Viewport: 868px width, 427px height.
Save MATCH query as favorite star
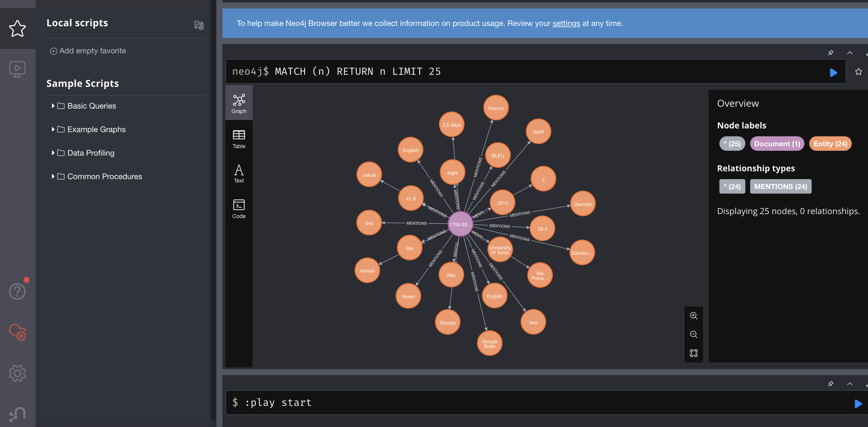858,72
